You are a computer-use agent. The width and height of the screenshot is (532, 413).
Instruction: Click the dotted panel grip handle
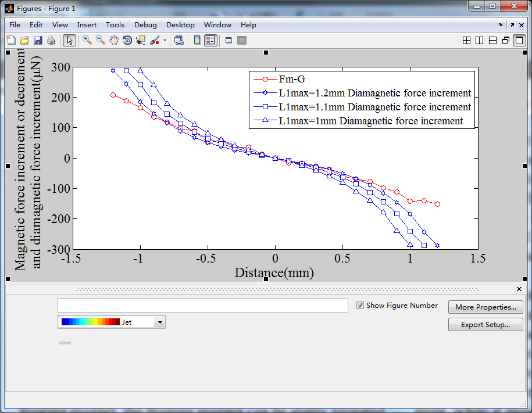point(277,290)
